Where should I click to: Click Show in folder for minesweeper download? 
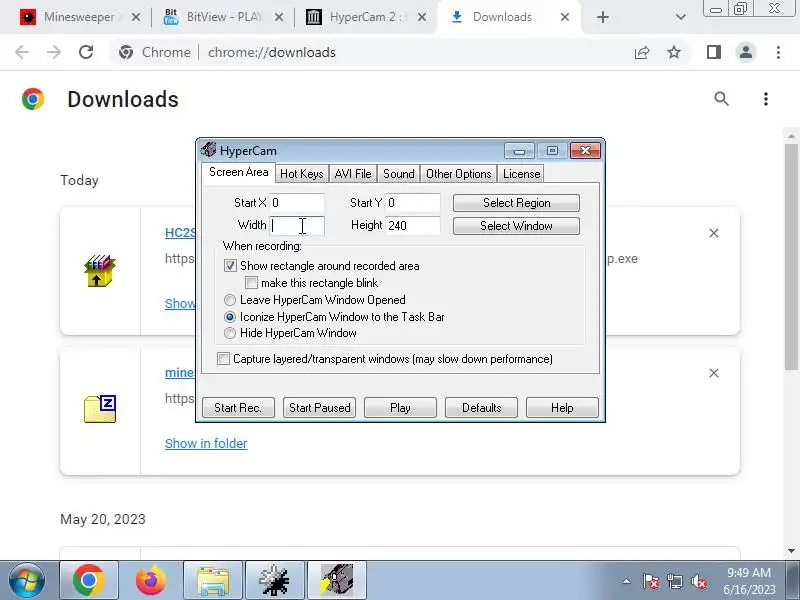coord(206,443)
